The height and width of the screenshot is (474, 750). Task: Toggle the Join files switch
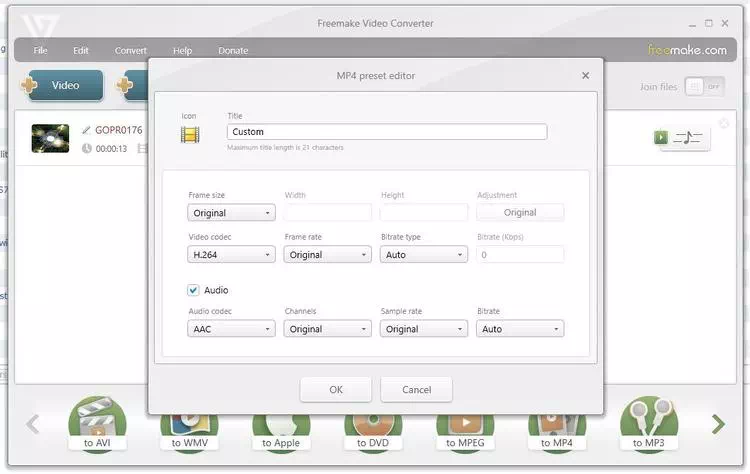(x=705, y=87)
